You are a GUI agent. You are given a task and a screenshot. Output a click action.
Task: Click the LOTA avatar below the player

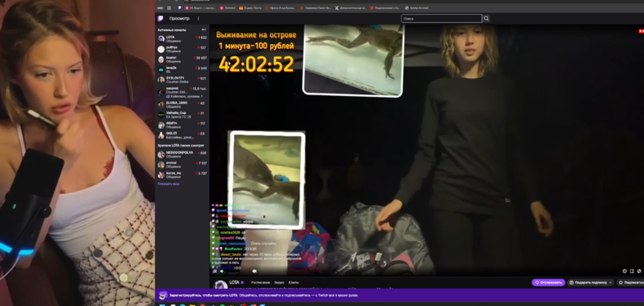[x=220, y=284]
